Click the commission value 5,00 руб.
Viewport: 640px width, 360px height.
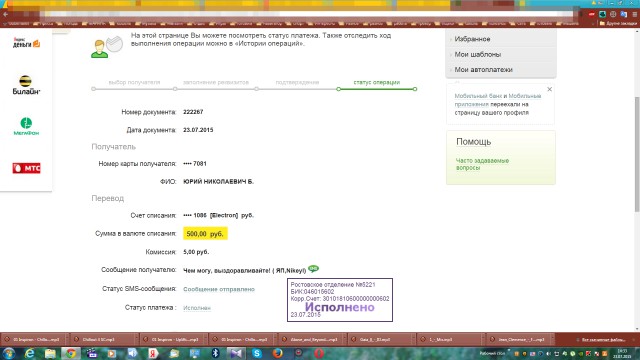click(196, 252)
